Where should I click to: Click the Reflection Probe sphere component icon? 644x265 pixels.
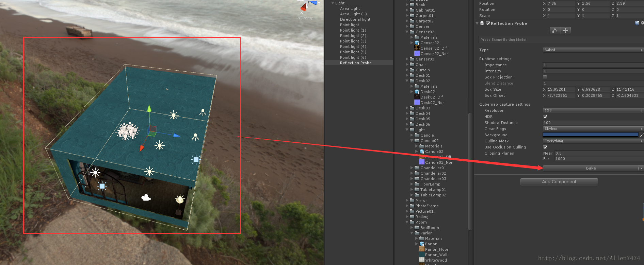click(x=482, y=23)
